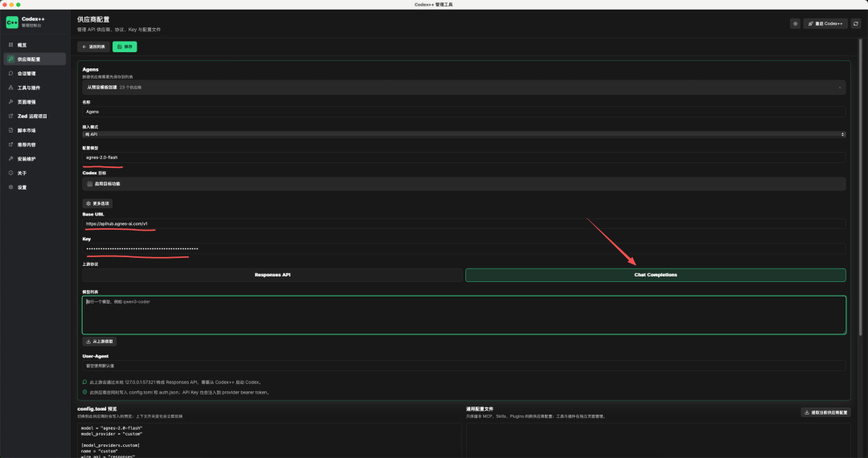Click the 'config.toml 预览' heading
The image size is (868, 458).
pos(97,409)
